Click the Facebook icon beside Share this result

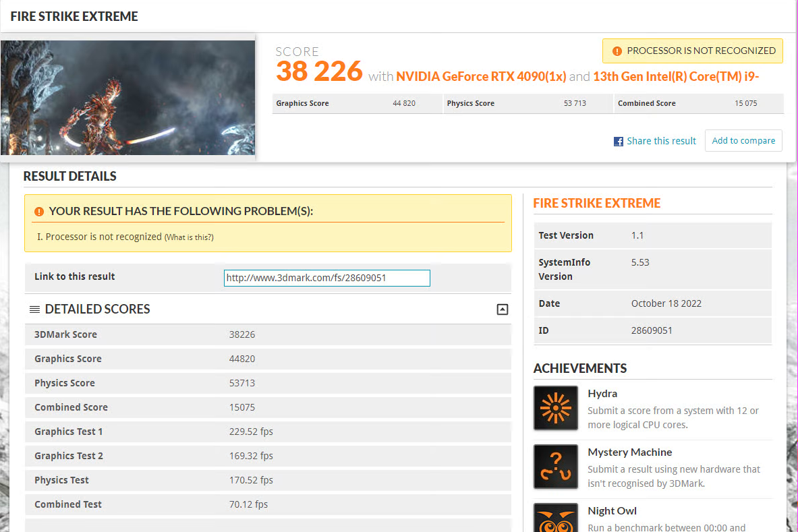pos(618,142)
